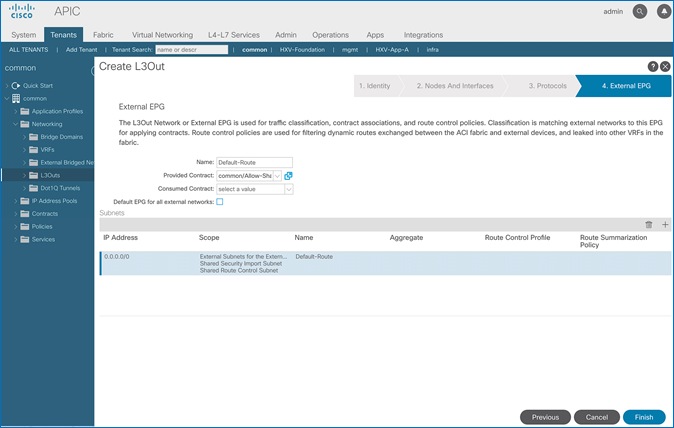The image size is (674, 428).
Task: Open the infra tenant link
Action: 432,50
